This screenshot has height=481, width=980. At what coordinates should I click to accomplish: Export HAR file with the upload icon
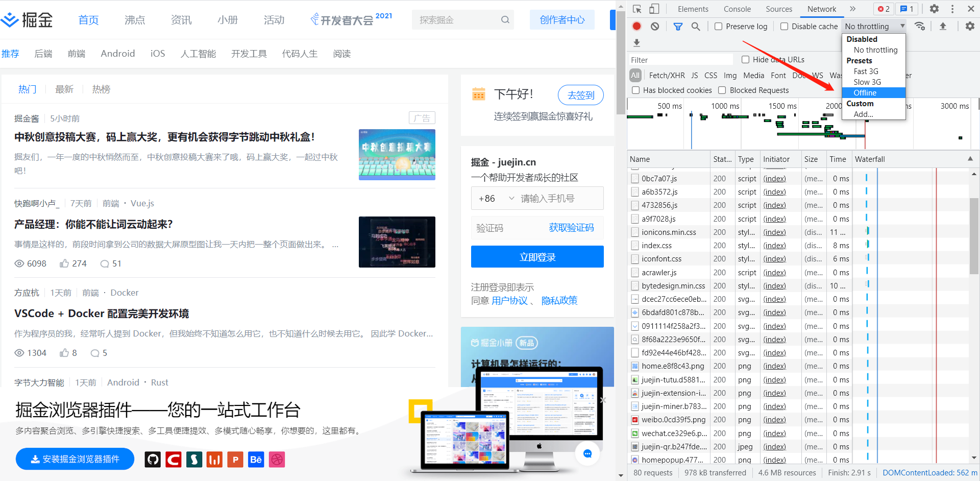pos(943,26)
